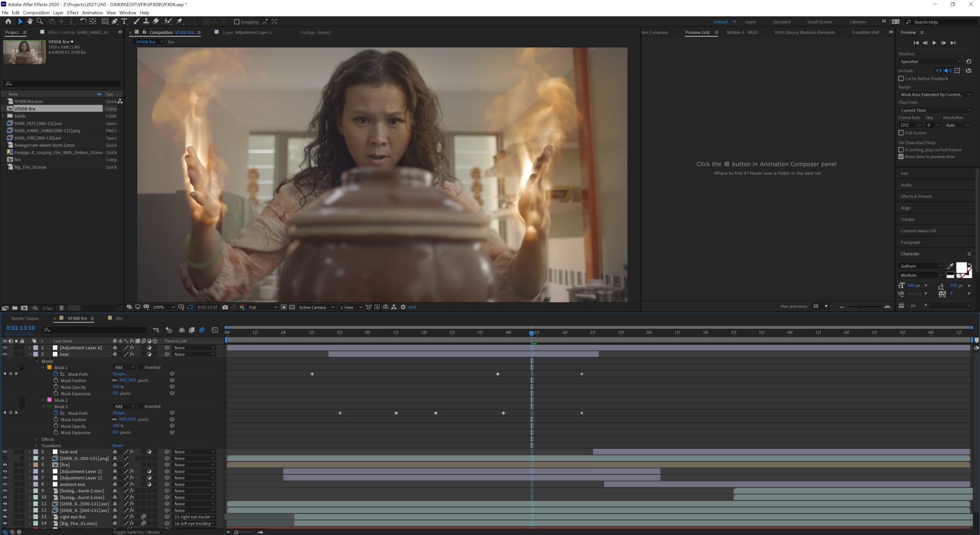
Task: Click Toggle Switches / Modes button
Action: click(136, 532)
